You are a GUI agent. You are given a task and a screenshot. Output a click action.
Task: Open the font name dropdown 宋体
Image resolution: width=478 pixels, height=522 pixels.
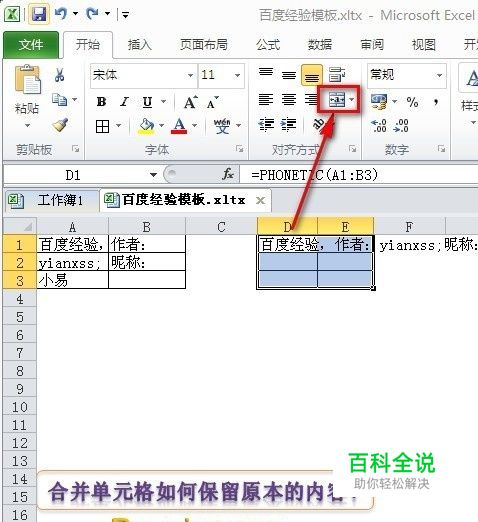pyautogui.click(x=190, y=75)
